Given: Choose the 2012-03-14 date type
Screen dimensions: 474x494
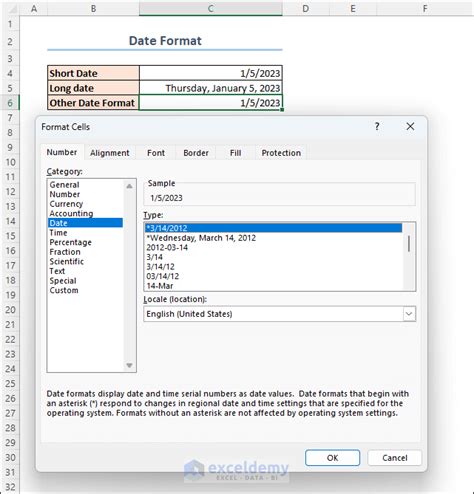Looking at the screenshot, I should point(273,247).
